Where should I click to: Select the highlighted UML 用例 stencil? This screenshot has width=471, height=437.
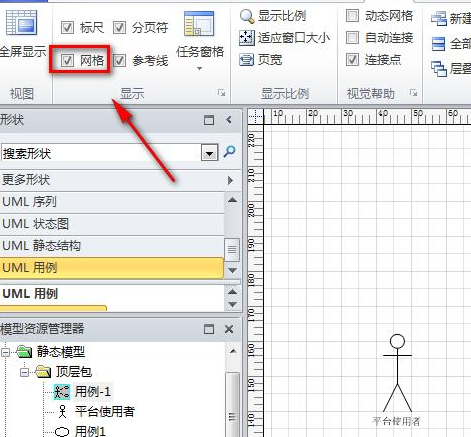click(112, 268)
